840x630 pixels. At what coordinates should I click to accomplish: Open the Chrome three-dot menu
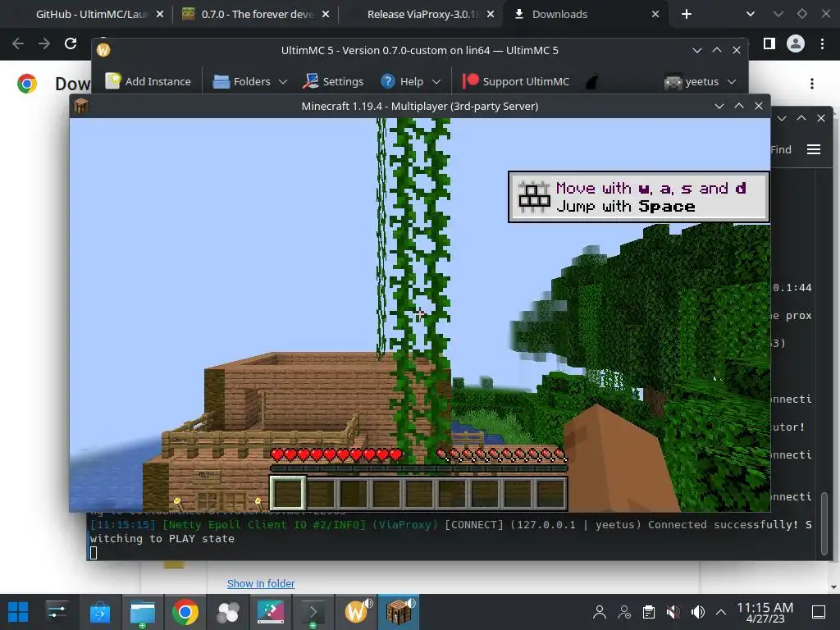coord(822,43)
